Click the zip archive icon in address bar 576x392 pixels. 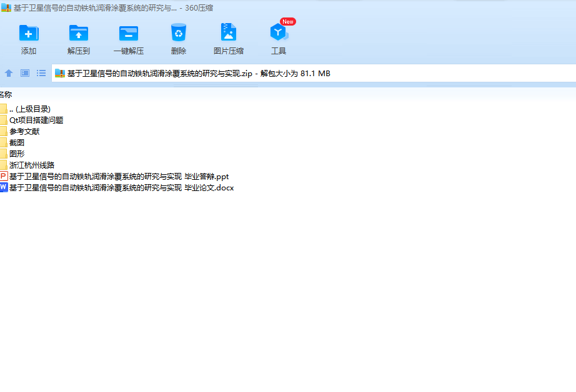[x=60, y=74]
